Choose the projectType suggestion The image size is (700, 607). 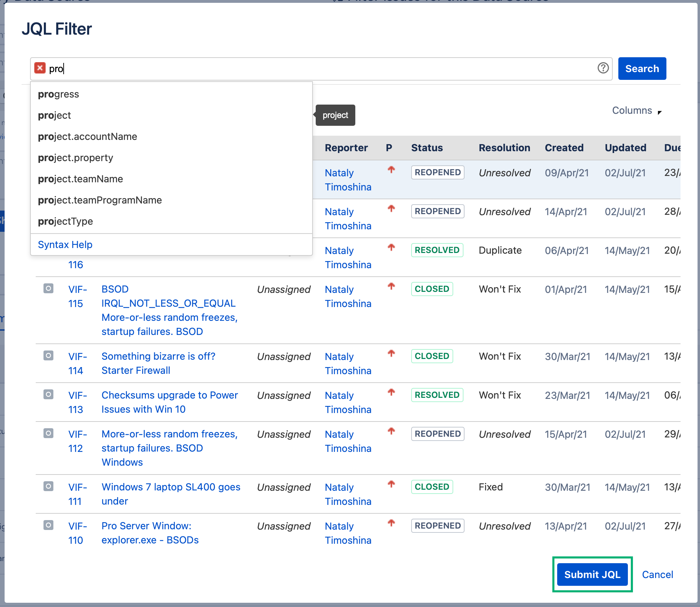click(x=65, y=221)
